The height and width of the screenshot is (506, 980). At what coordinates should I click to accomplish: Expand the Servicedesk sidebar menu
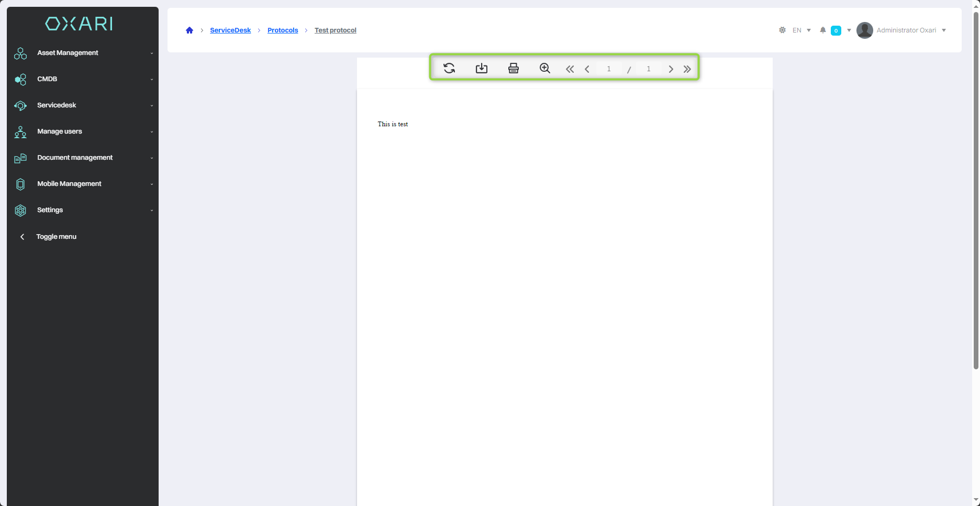57,105
